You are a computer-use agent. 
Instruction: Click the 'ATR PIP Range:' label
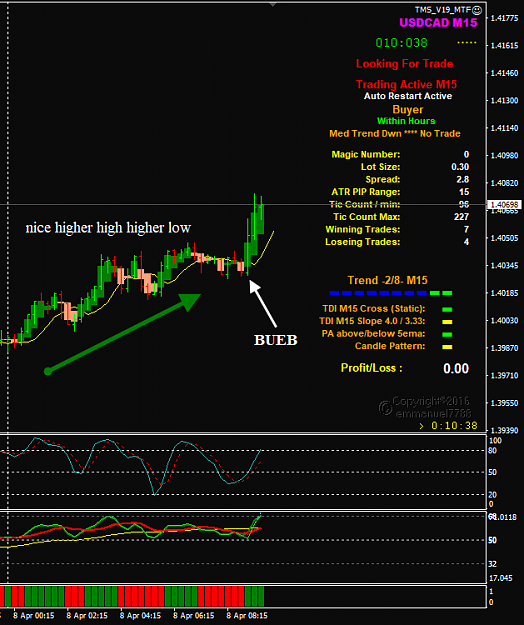click(366, 192)
